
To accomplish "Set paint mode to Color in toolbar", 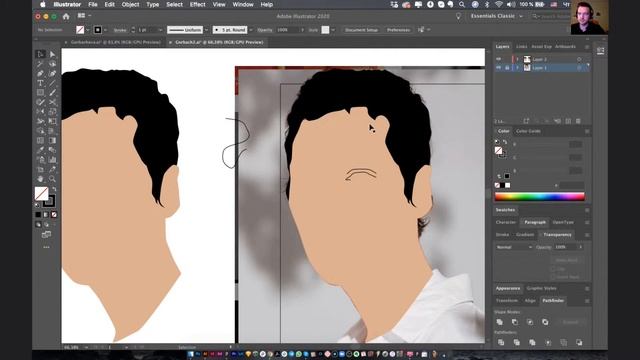I will (38, 214).
